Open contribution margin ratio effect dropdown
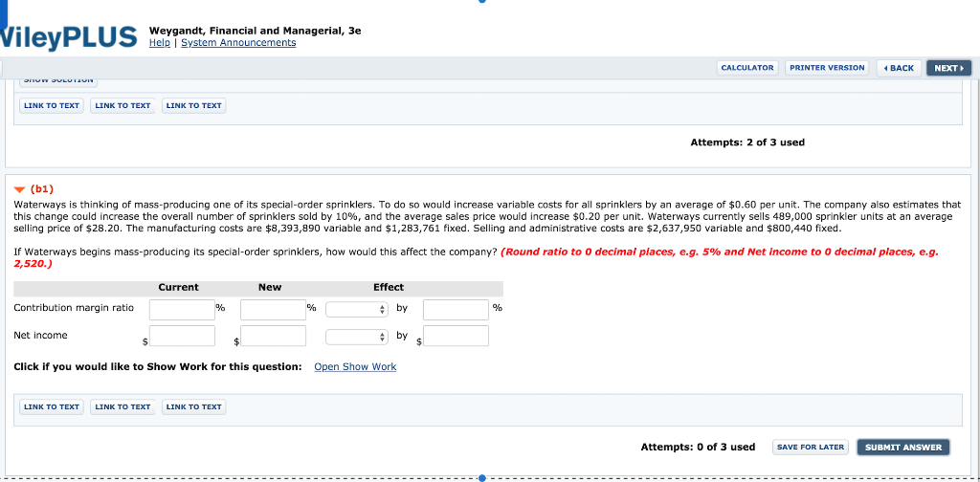 356,309
